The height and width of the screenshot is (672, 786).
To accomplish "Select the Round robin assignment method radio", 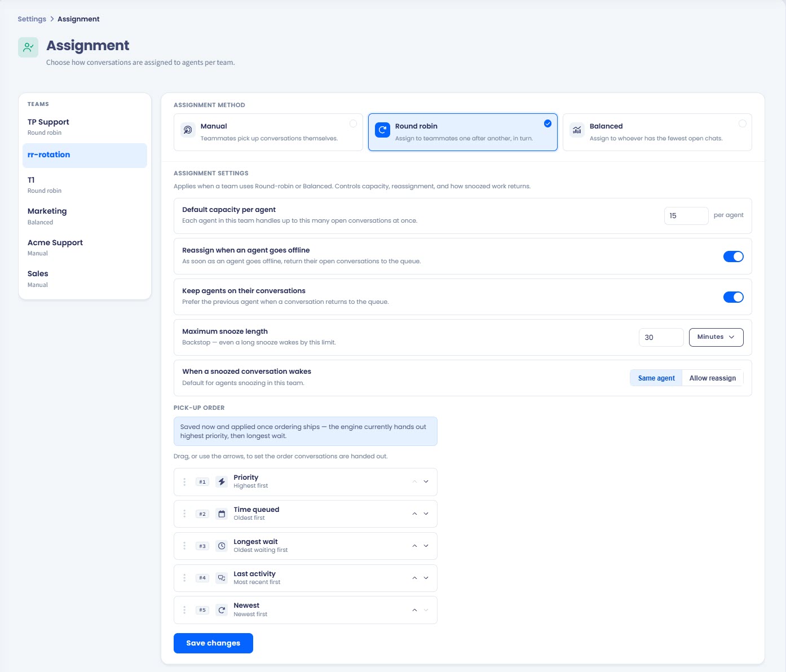I will [x=547, y=123].
